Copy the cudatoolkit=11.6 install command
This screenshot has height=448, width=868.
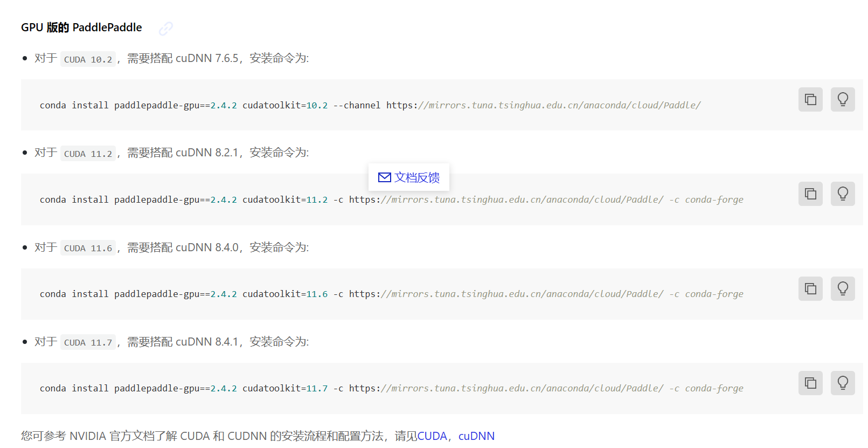810,288
